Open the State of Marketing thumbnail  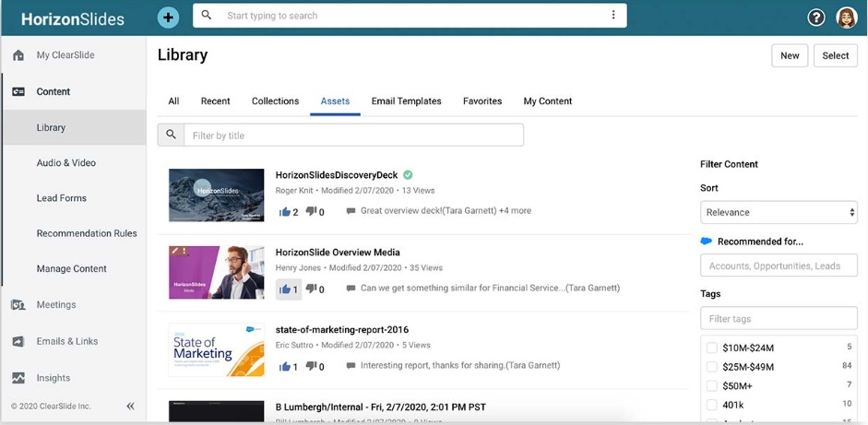217,349
